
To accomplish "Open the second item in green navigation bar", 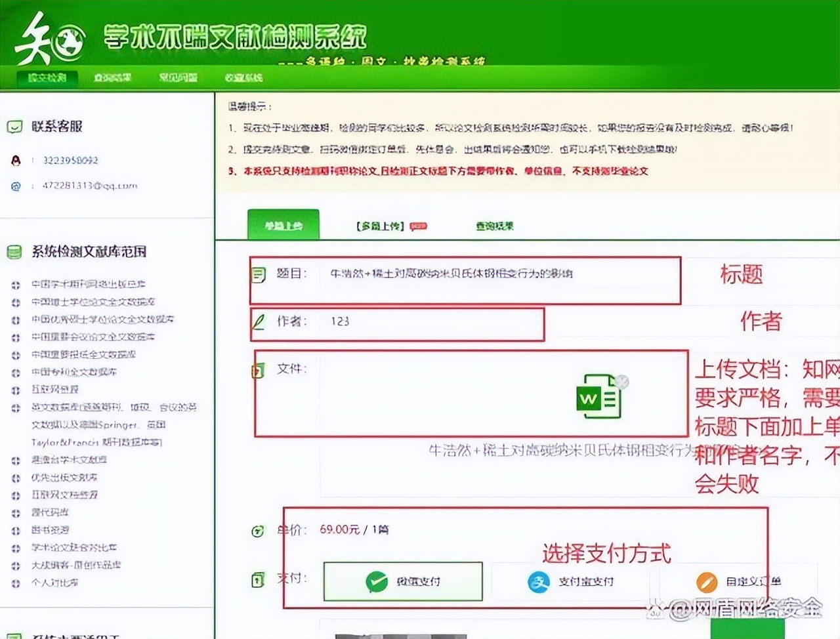I will [x=112, y=77].
